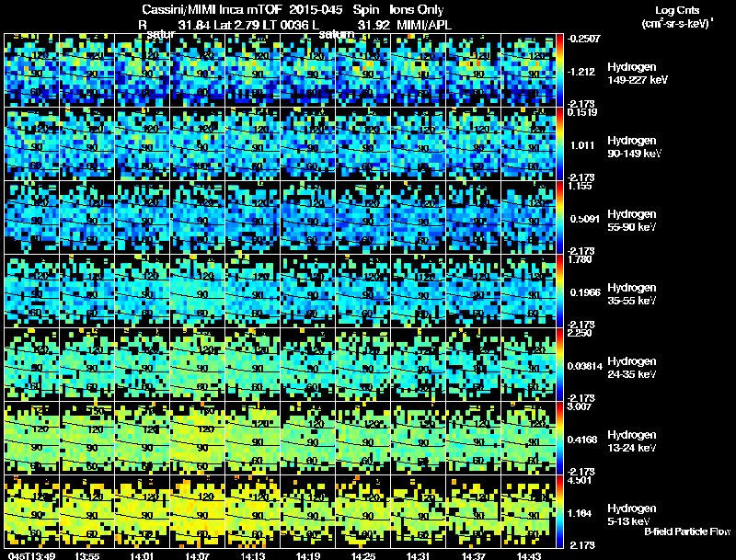Click the 14:25 time axis label

363,555
